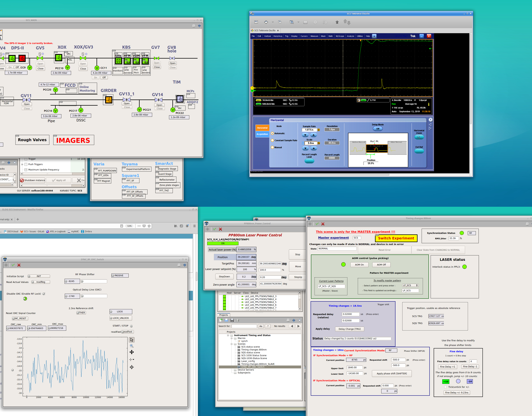Click the LOCK_UNLOCK button
The height and width of the screenshot is (416, 532).
tap(121, 318)
